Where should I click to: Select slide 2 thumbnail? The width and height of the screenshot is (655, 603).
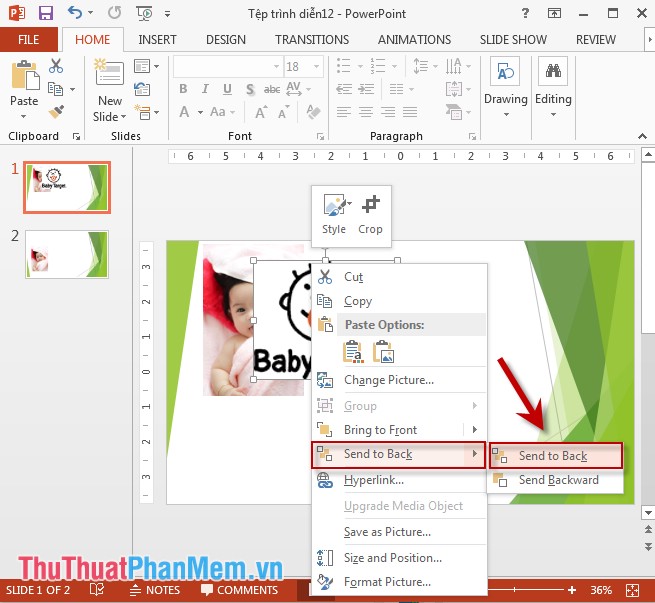pos(67,254)
